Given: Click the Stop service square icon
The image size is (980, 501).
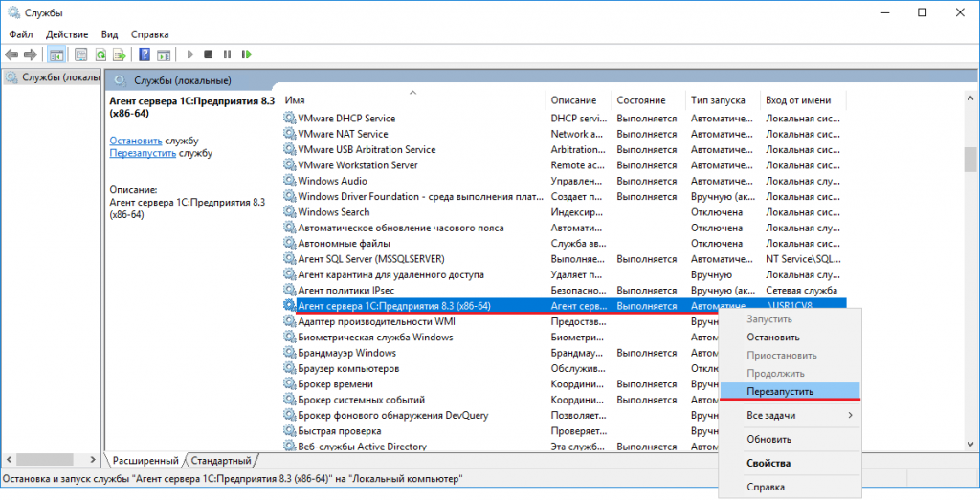Looking at the screenshot, I should 209,54.
